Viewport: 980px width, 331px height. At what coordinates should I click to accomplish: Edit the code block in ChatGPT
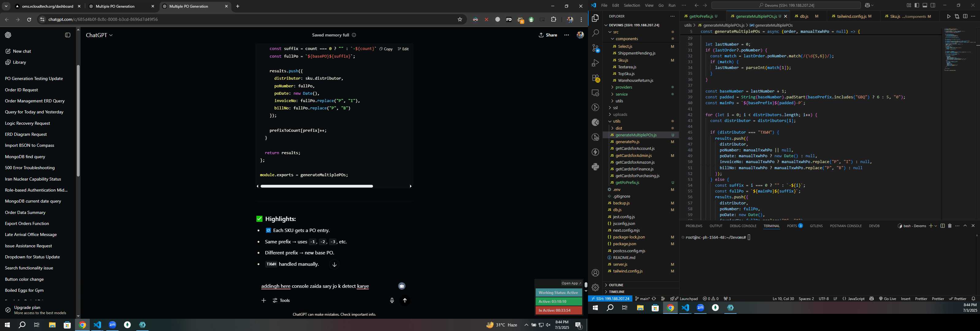[x=403, y=49]
